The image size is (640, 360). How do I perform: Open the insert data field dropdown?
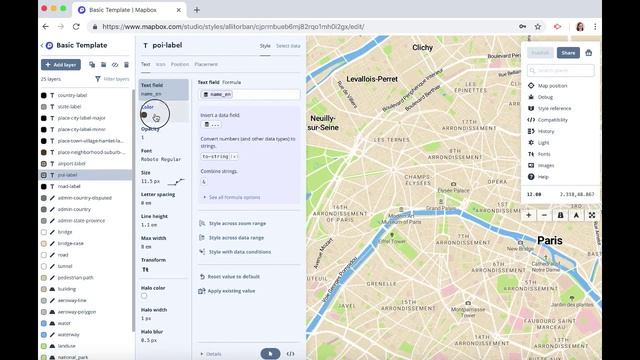click(211, 124)
